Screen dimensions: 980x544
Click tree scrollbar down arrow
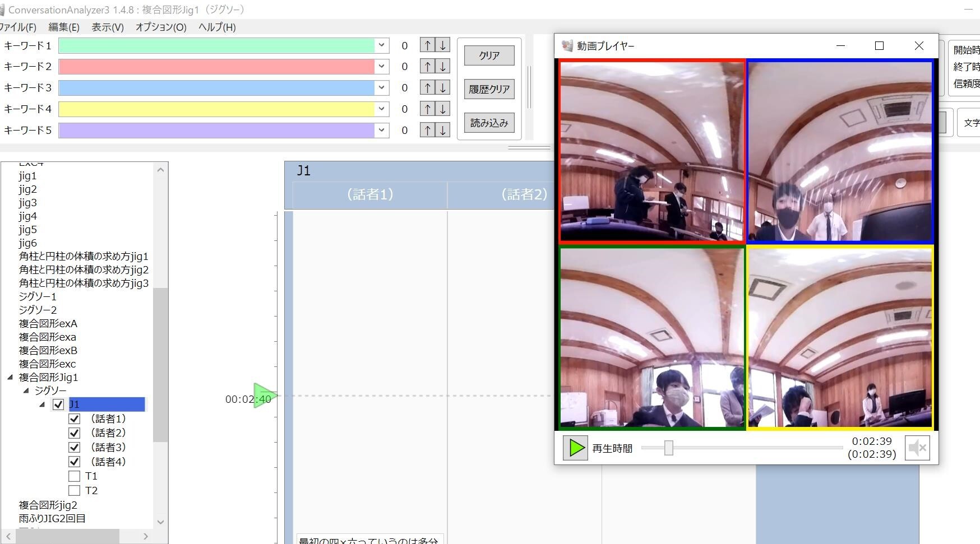pyautogui.click(x=160, y=522)
